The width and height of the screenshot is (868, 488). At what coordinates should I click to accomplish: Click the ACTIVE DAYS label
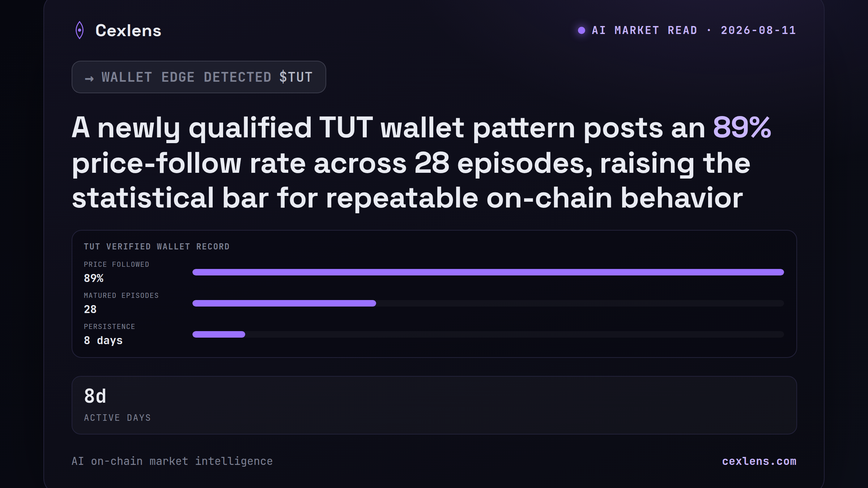tap(118, 418)
